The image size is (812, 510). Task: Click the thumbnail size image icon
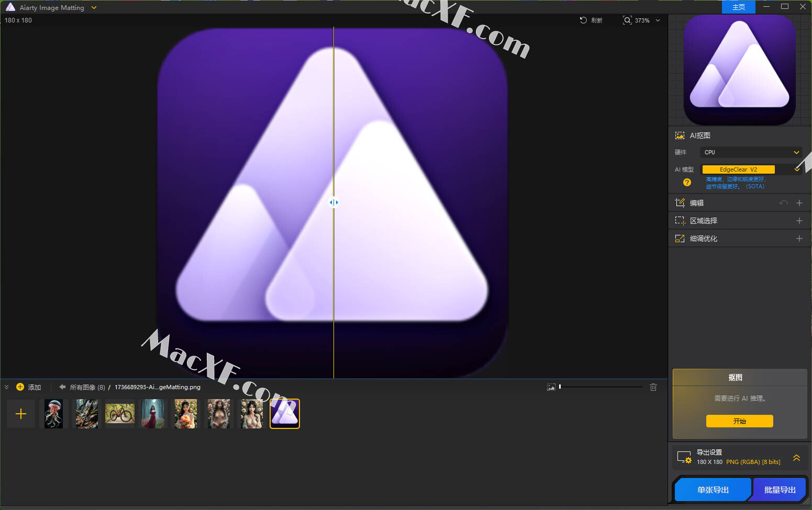[x=551, y=387]
